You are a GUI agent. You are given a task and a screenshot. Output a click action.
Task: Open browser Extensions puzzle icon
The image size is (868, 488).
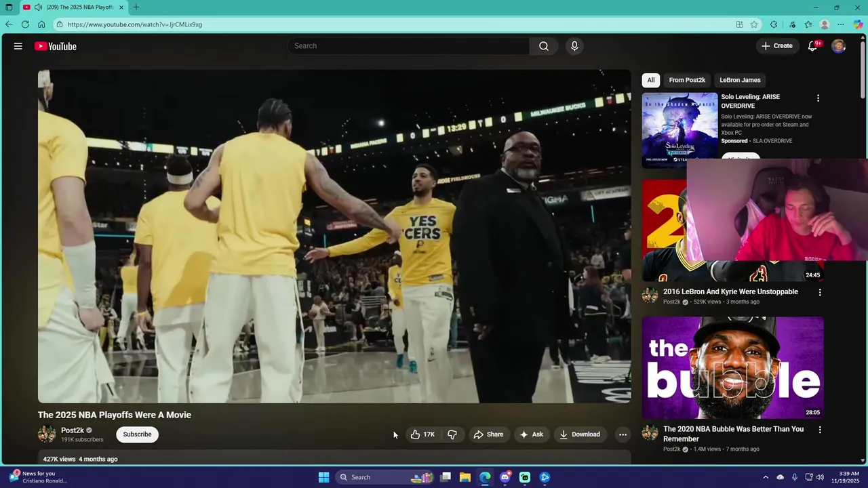click(x=774, y=24)
